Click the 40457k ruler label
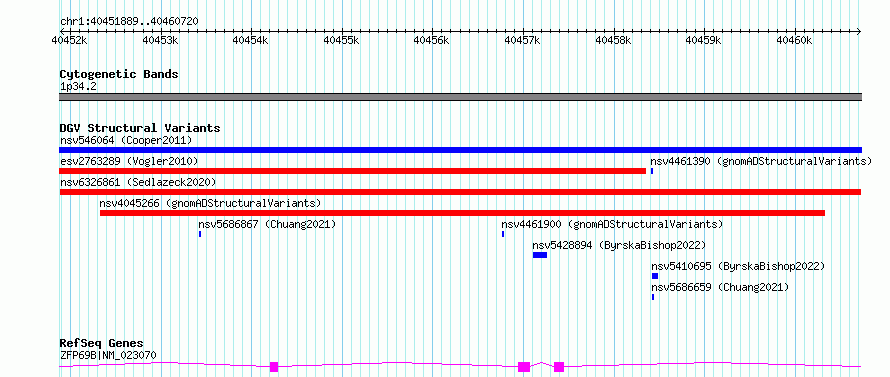 coord(523,40)
